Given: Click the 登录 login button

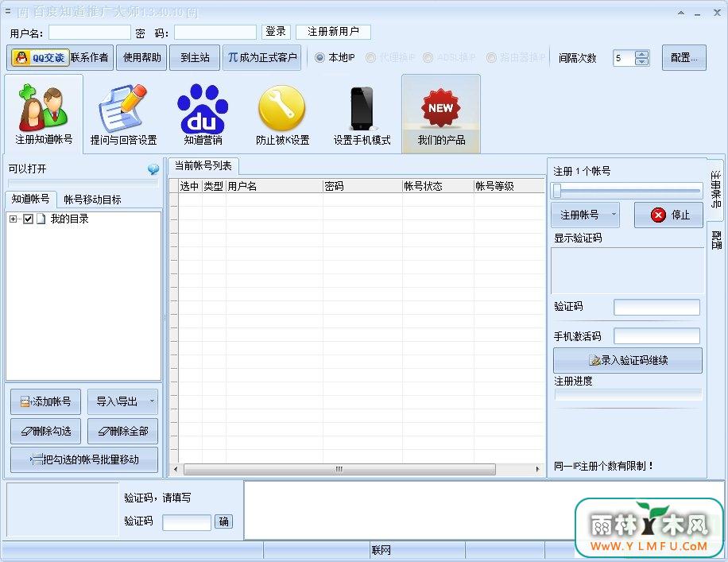Looking at the screenshot, I should pos(276,32).
